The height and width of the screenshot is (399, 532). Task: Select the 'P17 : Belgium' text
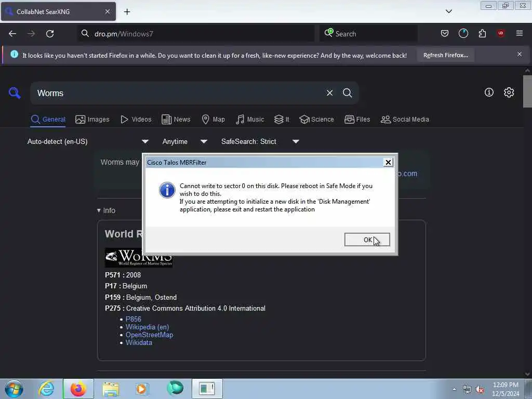pos(126,286)
